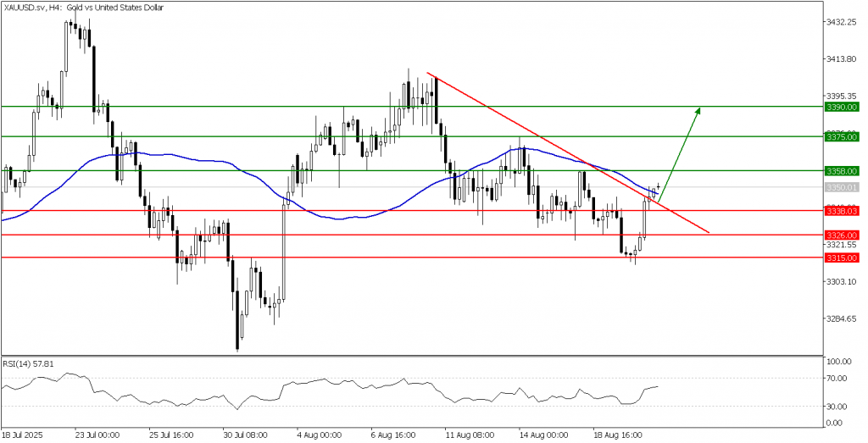Select the red 3326.00 price label
This screenshot has height=443, width=868.
point(842,235)
